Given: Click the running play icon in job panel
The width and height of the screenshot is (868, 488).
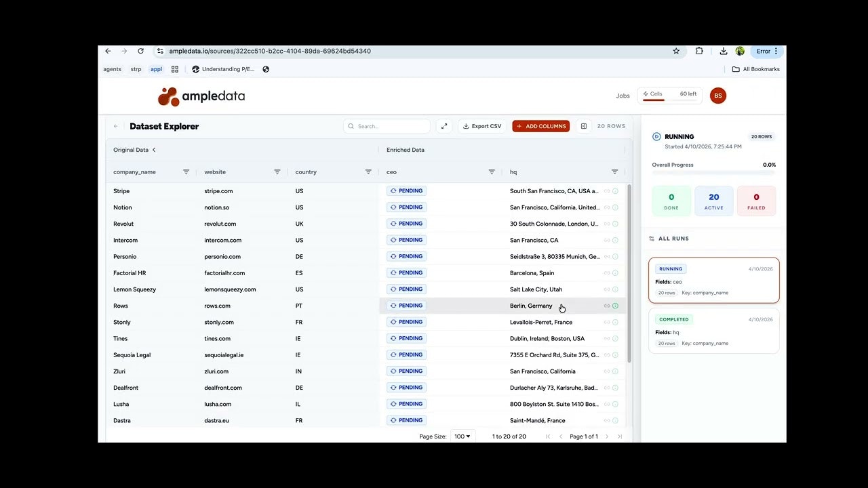Looking at the screenshot, I should 656,137.
